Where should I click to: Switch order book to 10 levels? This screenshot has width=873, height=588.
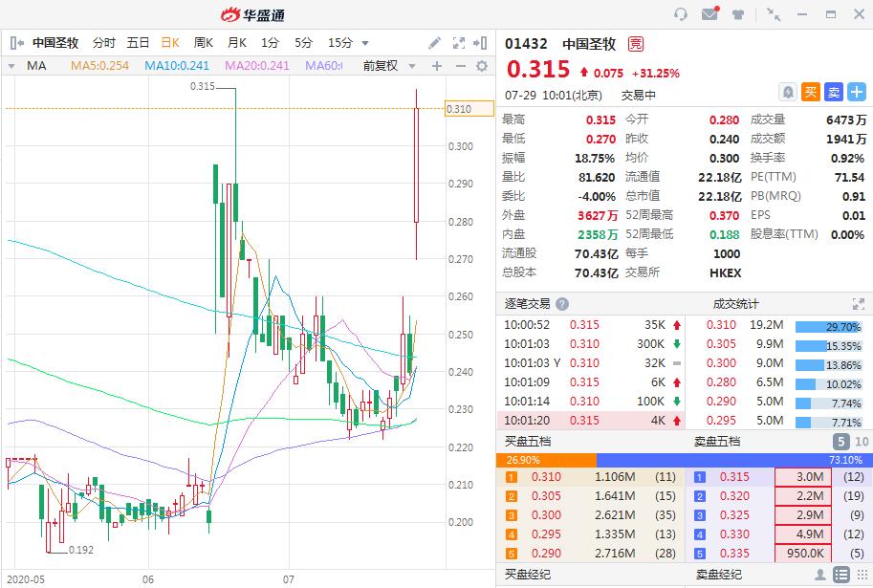point(862,442)
